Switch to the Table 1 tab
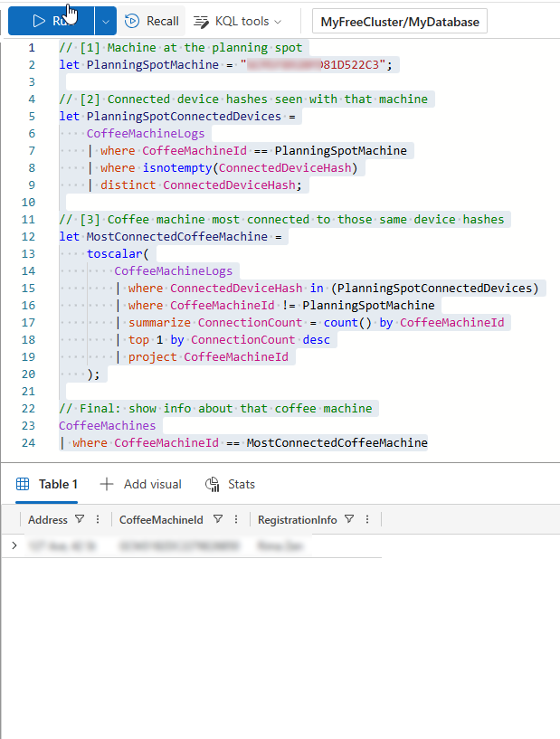Image resolution: width=560 pixels, height=739 pixels. click(47, 484)
